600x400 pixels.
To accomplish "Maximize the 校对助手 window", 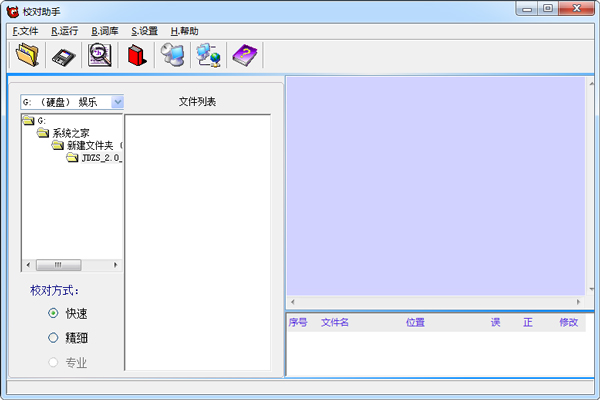I will pos(548,8).
